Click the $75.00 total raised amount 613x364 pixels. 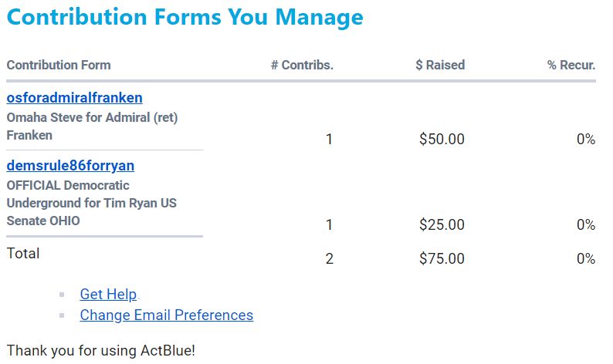tap(442, 259)
